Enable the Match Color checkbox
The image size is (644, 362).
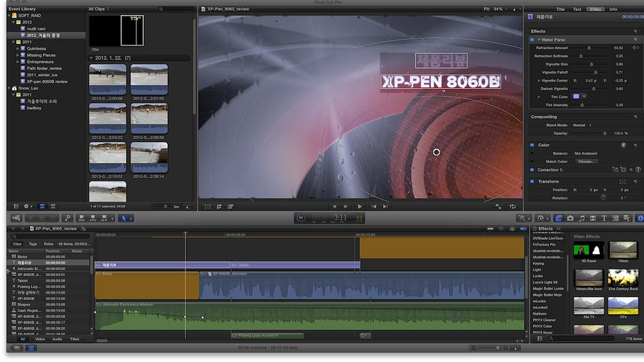pyautogui.click(x=532, y=161)
